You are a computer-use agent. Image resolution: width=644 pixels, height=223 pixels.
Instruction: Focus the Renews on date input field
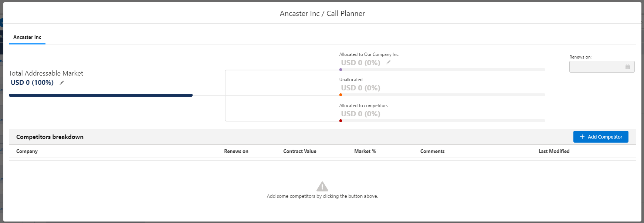coord(596,67)
